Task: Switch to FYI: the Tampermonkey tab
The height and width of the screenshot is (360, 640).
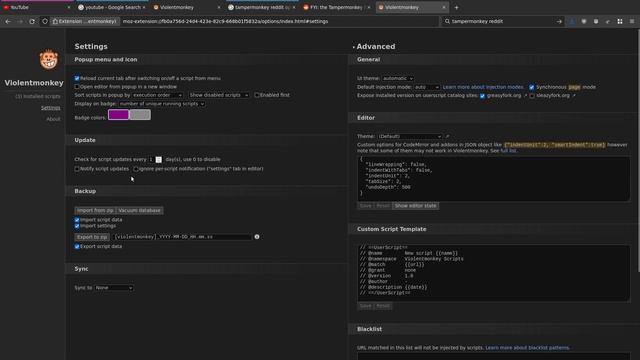Action: tap(337, 7)
